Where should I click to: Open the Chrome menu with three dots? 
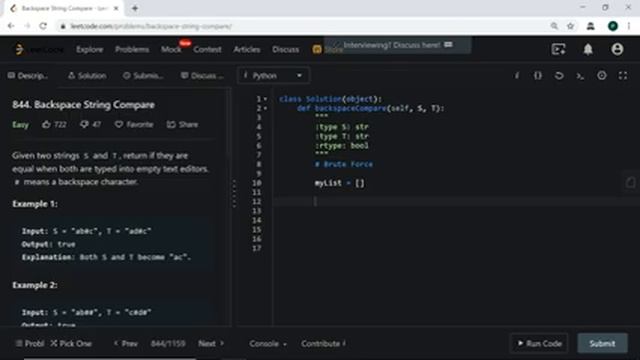(x=629, y=26)
